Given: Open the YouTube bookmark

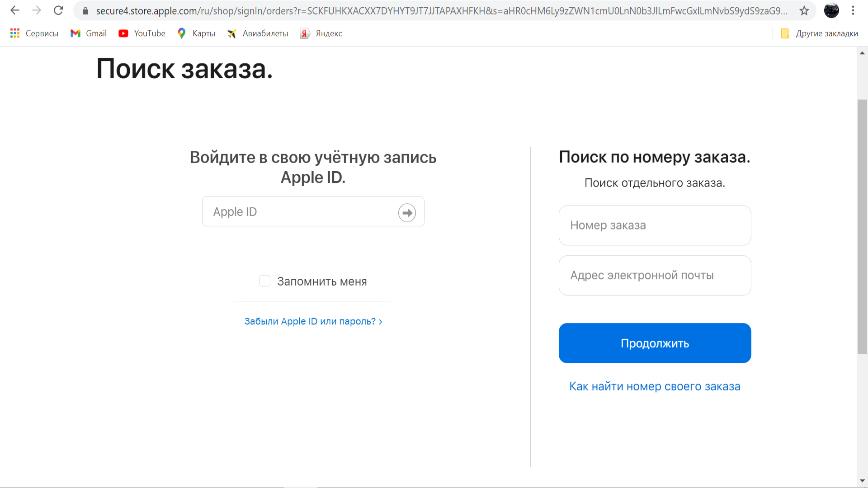Looking at the screenshot, I should click(142, 33).
